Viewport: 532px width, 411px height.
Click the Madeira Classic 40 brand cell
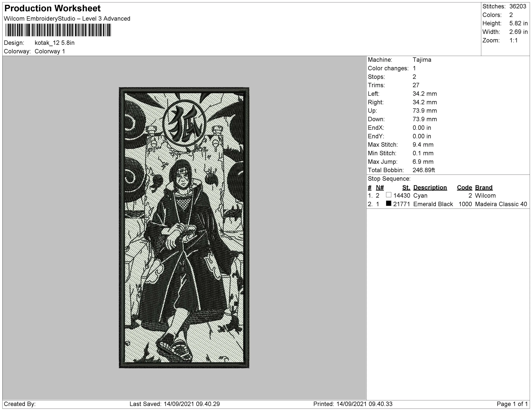click(x=501, y=204)
